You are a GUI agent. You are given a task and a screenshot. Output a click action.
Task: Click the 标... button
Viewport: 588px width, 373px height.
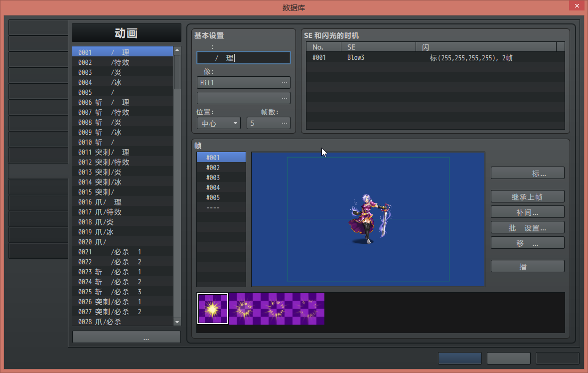click(x=527, y=174)
